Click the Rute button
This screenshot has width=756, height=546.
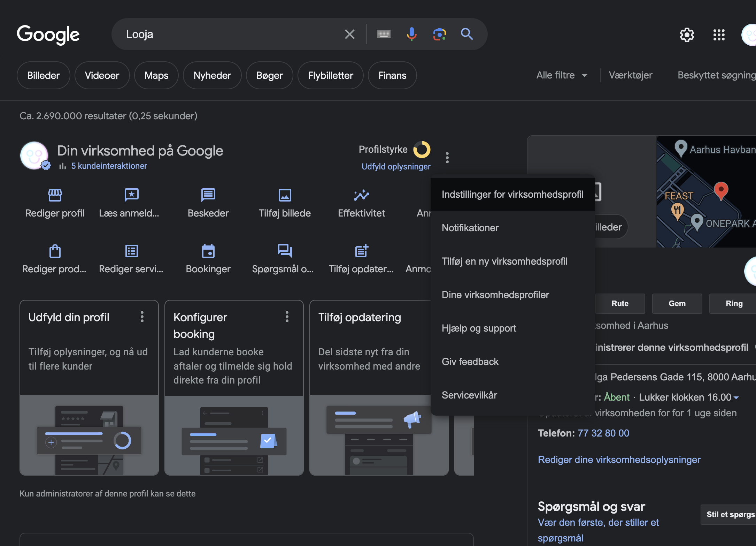620,304
